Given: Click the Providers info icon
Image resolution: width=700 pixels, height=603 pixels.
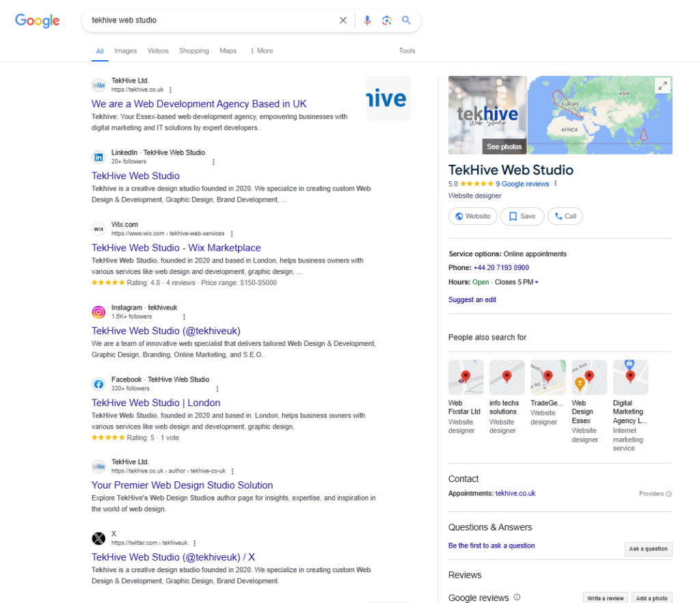Looking at the screenshot, I should pyautogui.click(x=669, y=494).
